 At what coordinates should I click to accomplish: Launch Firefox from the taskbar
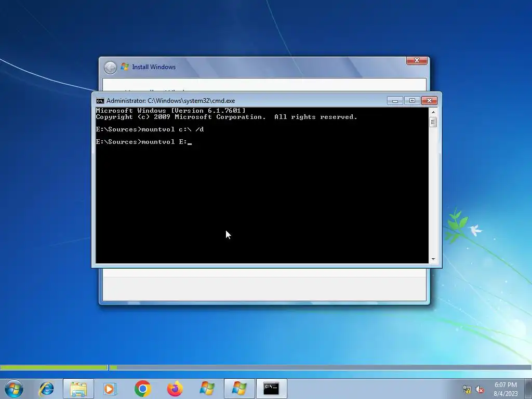pos(175,389)
